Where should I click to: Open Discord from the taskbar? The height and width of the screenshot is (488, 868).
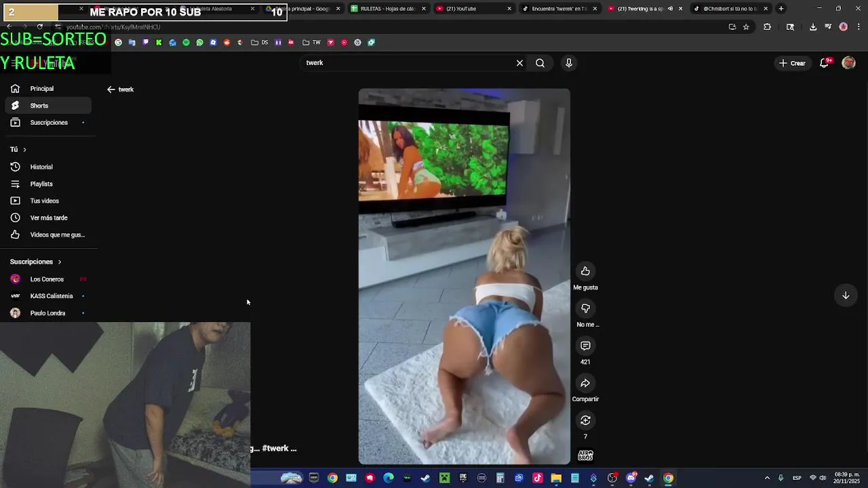pos(631,479)
